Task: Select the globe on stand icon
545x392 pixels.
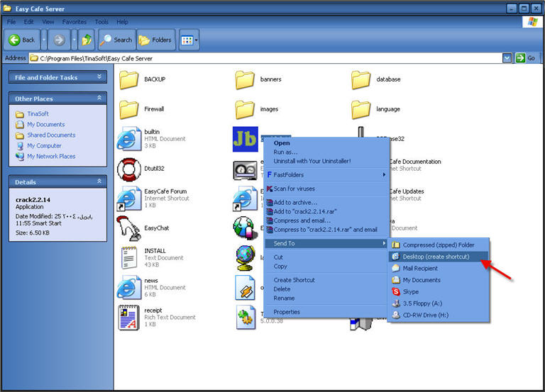Action: [x=245, y=257]
